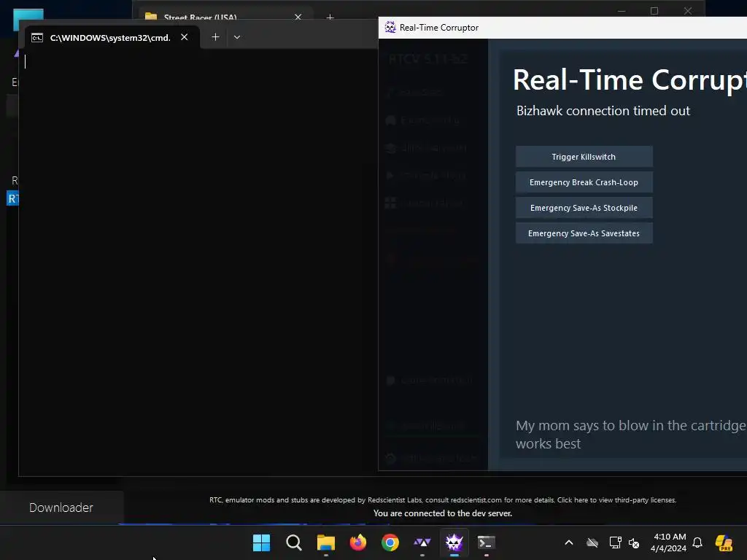Select Street Racer (USA) File Explorer tab

point(200,17)
